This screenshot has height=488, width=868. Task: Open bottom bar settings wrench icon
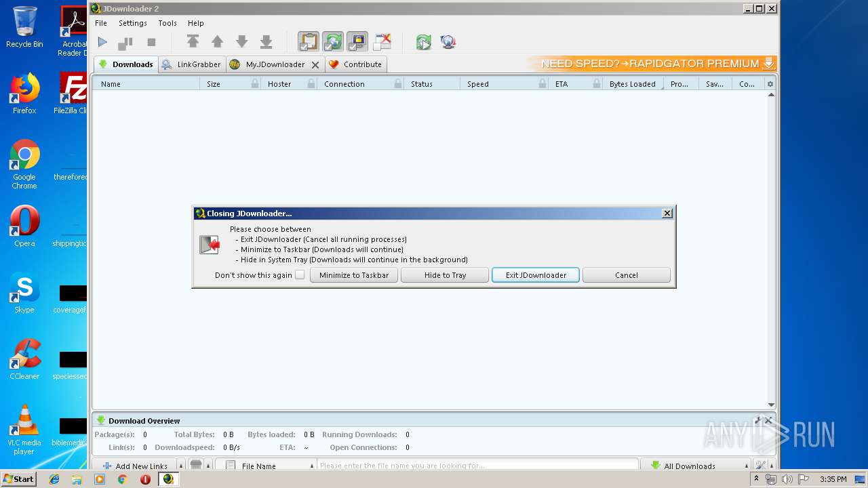point(761,466)
